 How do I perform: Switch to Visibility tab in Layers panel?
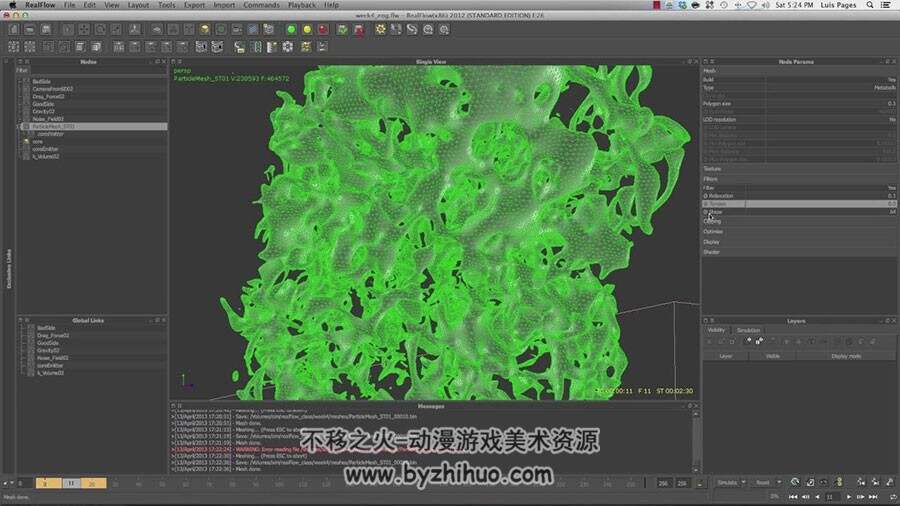pos(716,330)
